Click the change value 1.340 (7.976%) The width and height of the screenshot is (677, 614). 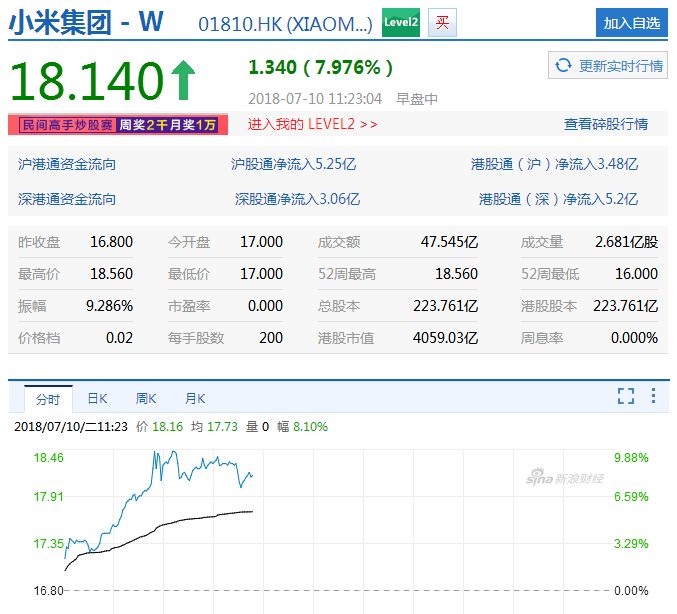click(321, 67)
